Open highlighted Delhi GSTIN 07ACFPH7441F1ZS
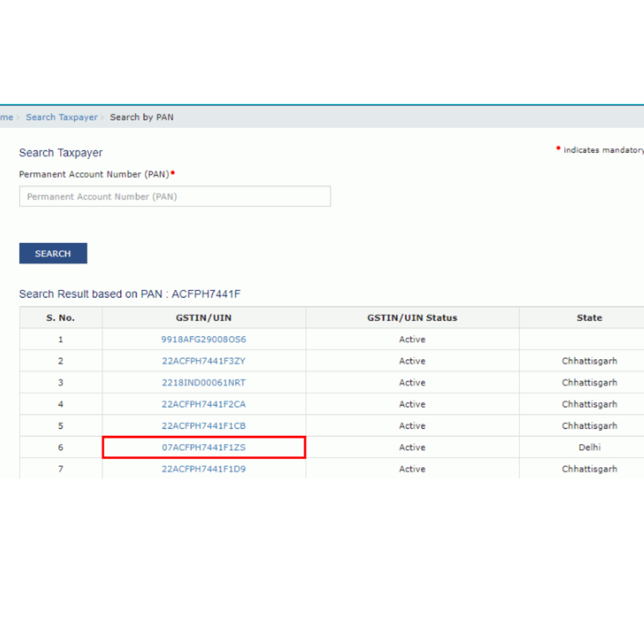This screenshot has width=644, height=644. tap(203, 447)
